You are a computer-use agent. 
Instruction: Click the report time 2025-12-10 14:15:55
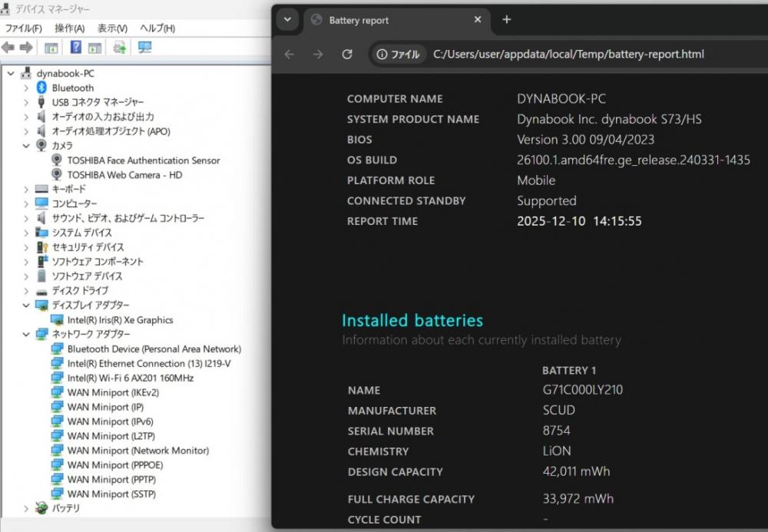click(579, 221)
